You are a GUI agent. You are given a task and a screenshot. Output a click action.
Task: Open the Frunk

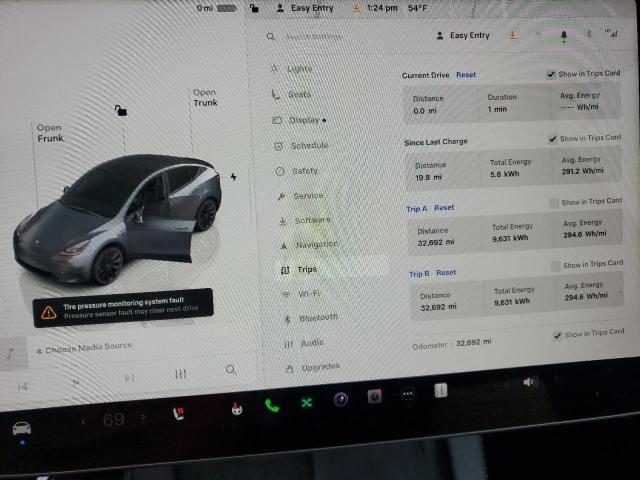pos(50,133)
